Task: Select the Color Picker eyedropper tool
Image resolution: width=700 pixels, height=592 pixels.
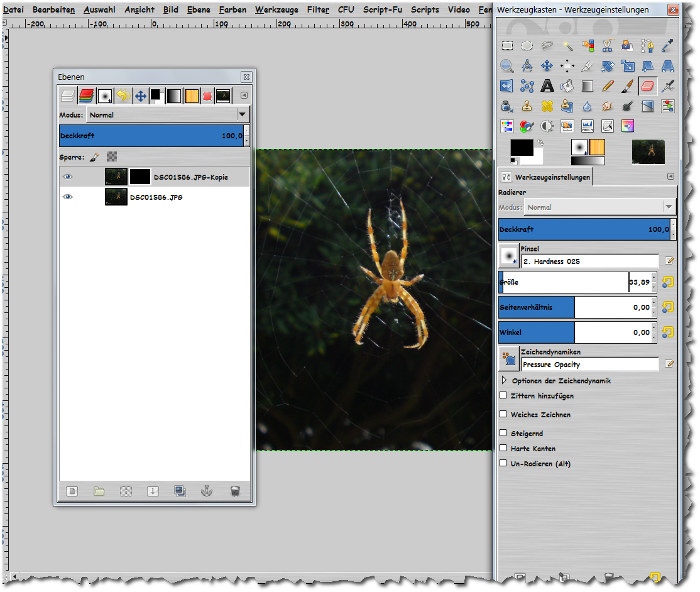Action: click(668, 45)
